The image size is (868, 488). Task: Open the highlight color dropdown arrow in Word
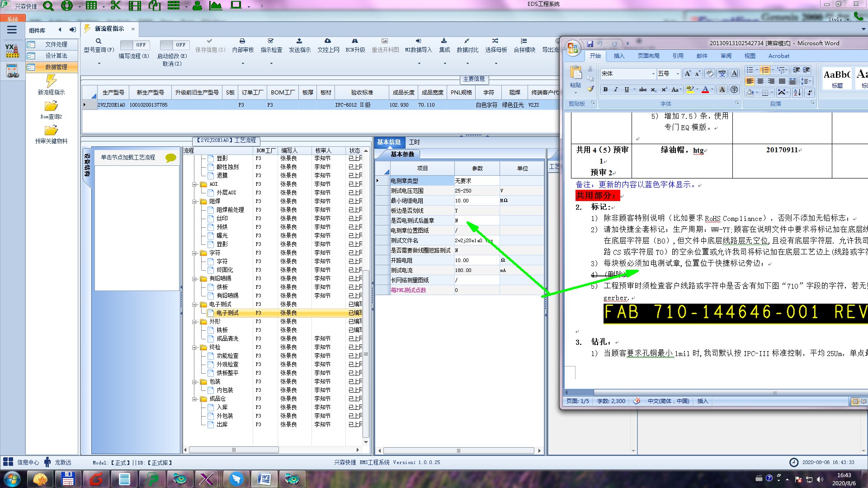[697, 89]
